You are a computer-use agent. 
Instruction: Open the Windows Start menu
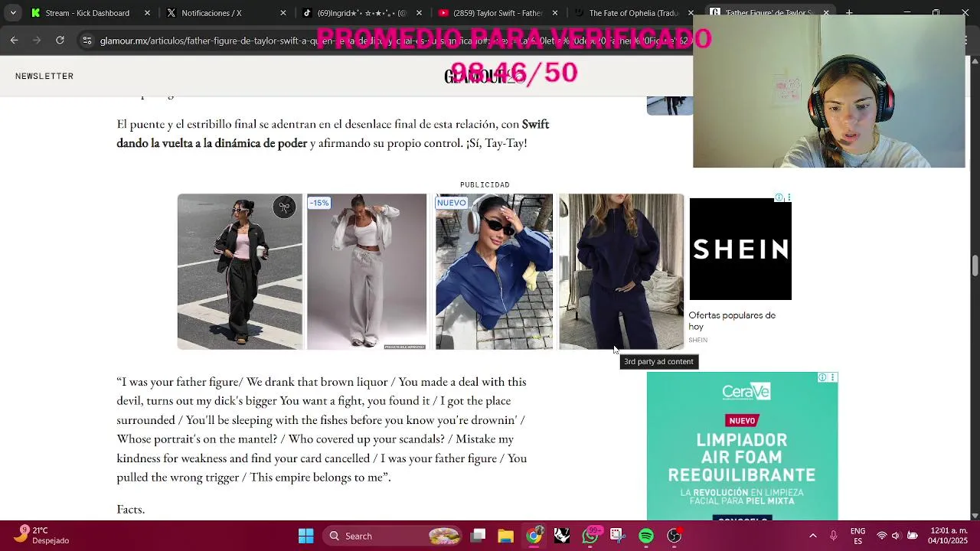coord(305,536)
